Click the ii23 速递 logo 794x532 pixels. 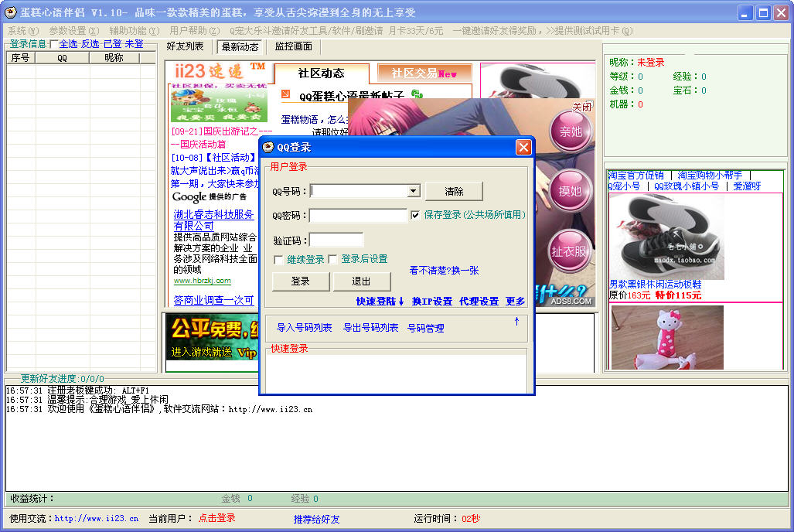220,71
